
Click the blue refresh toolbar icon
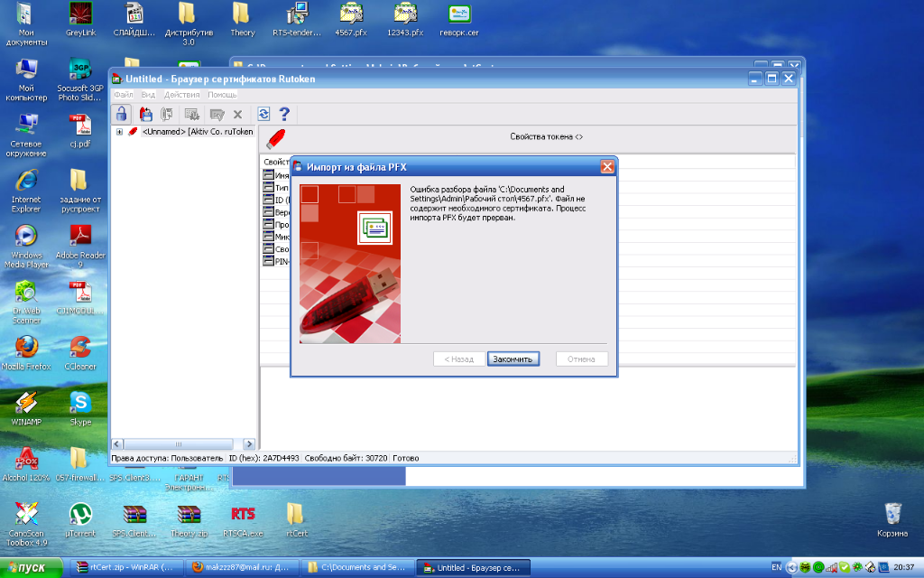click(x=263, y=114)
